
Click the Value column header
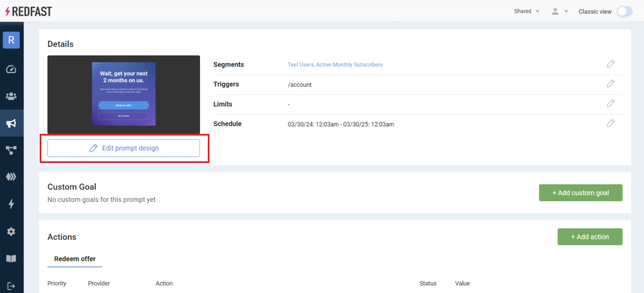[x=463, y=284]
